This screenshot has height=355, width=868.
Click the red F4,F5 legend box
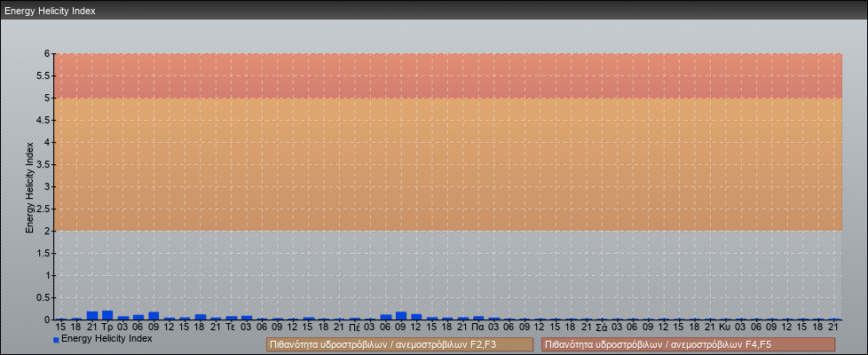tap(688, 344)
